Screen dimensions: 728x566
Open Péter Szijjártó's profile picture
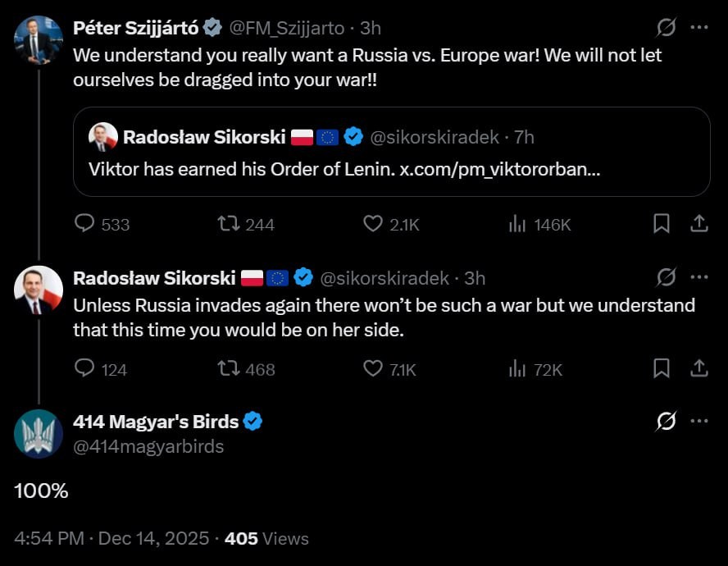click(x=39, y=39)
